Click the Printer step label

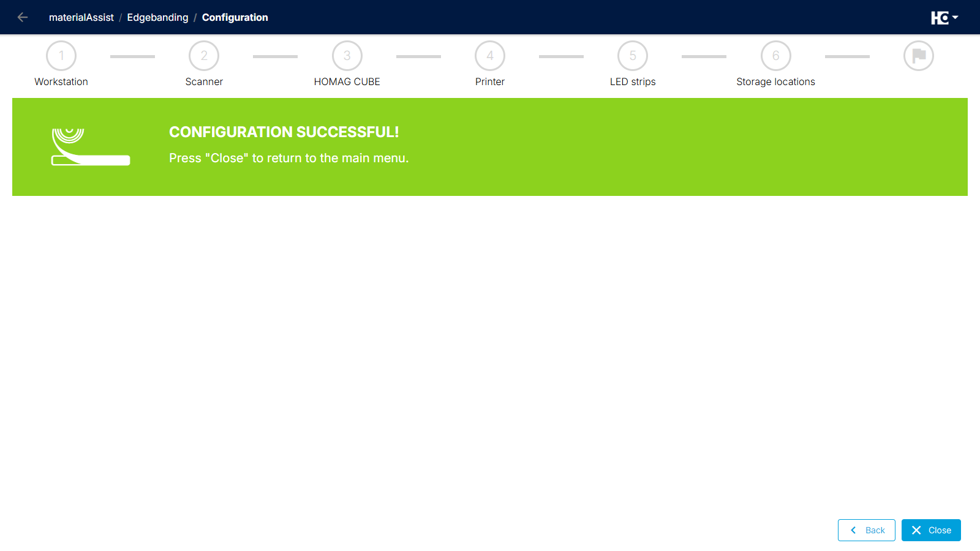tap(490, 81)
